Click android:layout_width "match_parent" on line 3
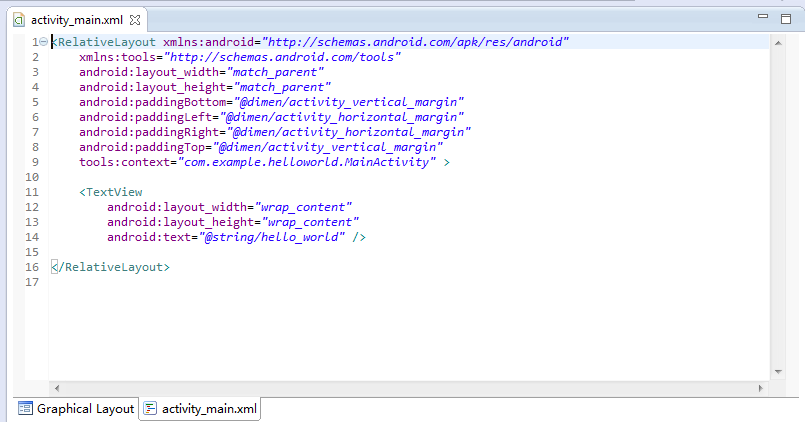This screenshot has height=422, width=805. pos(201,72)
